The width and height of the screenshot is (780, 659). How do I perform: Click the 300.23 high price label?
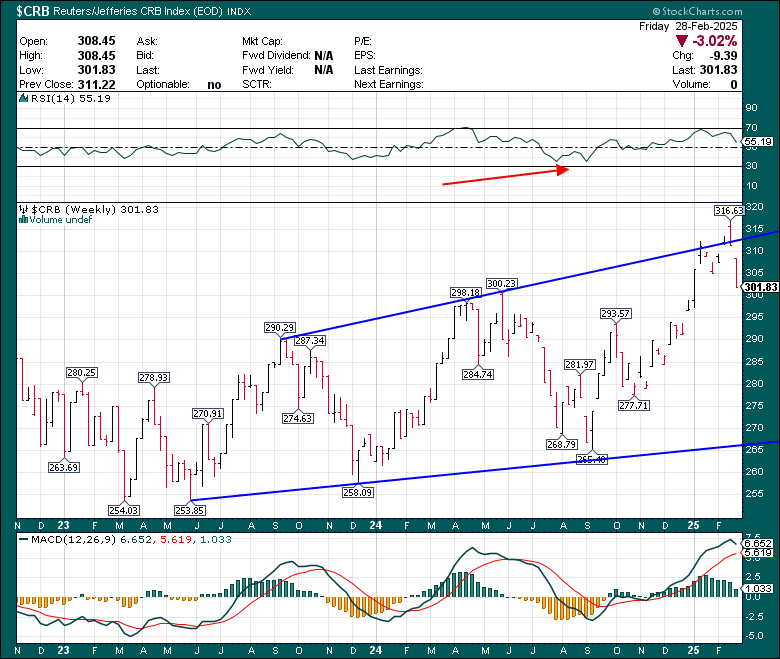(x=501, y=283)
